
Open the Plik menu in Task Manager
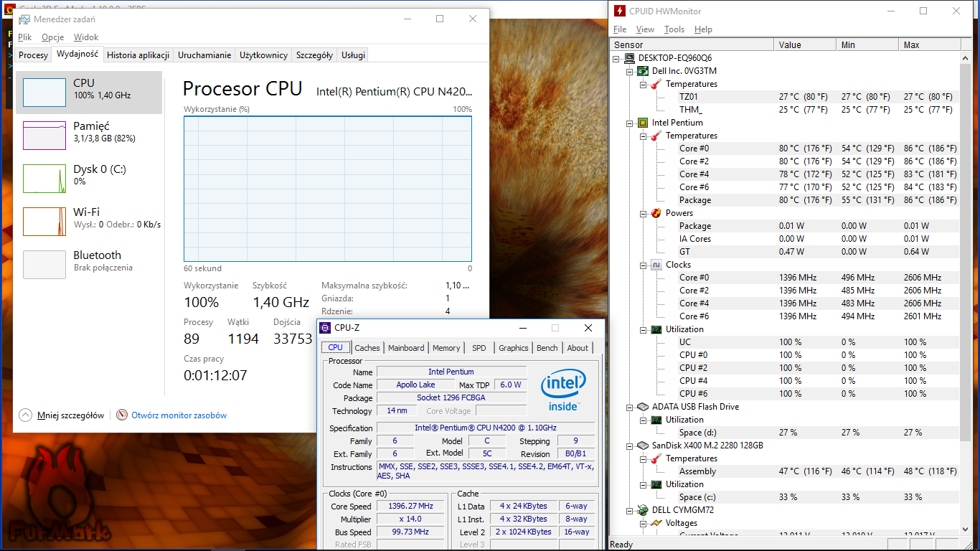(25, 37)
